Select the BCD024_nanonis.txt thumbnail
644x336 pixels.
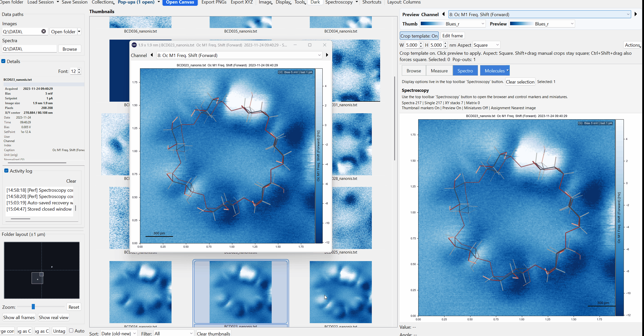[x=140, y=292]
